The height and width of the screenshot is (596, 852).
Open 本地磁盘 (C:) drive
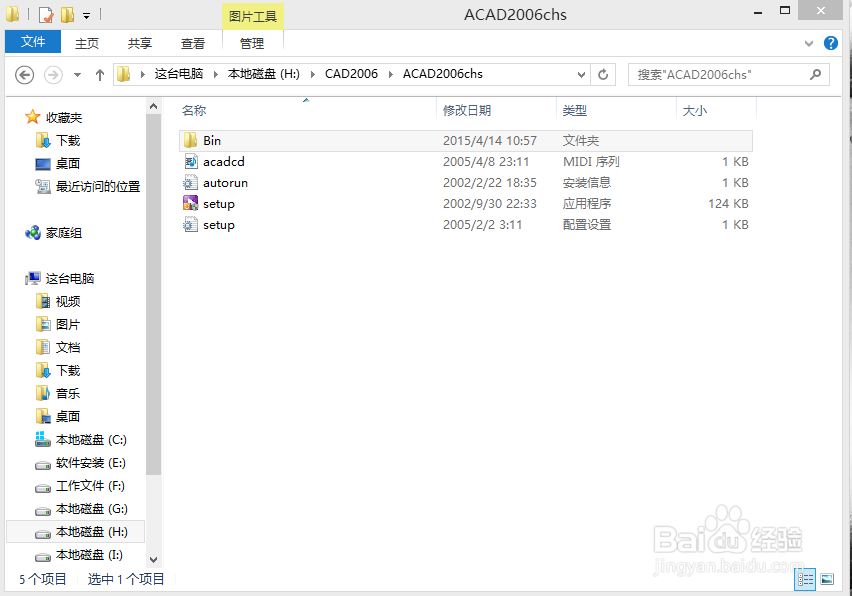click(x=91, y=440)
